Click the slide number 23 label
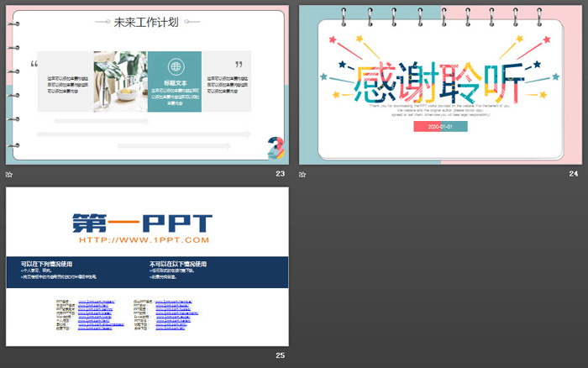The width and height of the screenshot is (588, 368). pos(280,174)
